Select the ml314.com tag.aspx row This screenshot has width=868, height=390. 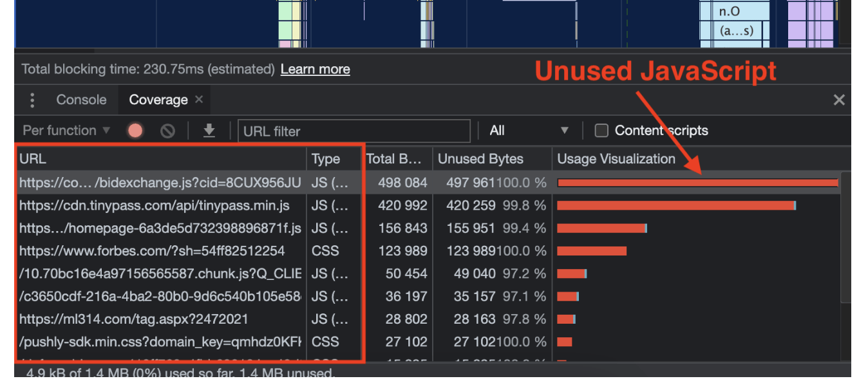[x=134, y=319]
